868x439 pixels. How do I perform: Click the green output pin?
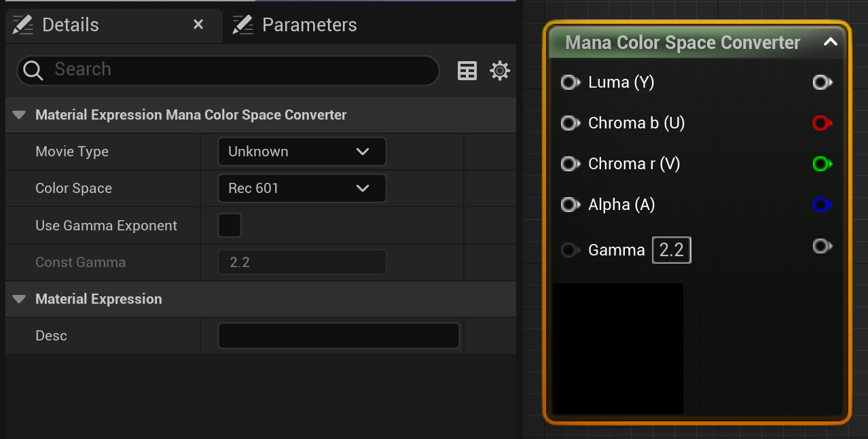pyautogui.click(x=822, y=164)
